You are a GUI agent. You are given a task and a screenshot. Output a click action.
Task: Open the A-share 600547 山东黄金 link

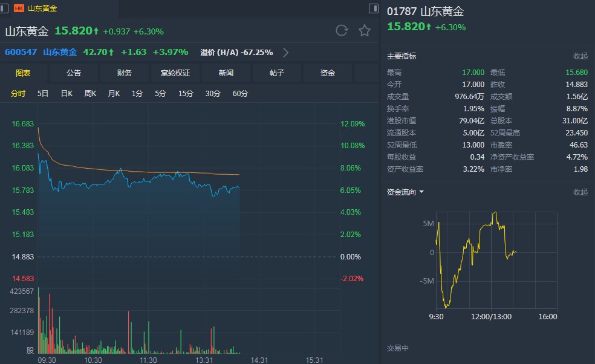click(x=41, y=52)
